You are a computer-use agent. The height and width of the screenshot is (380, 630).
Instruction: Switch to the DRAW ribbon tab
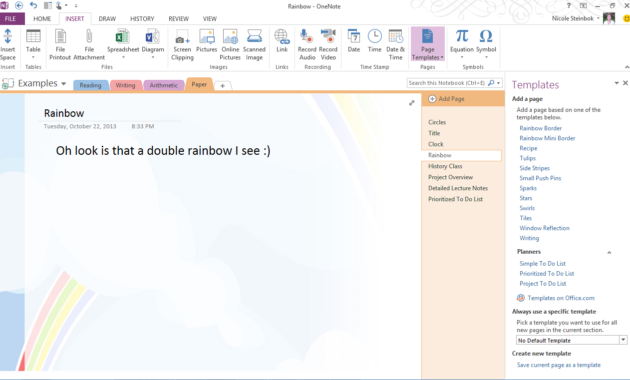[x=107, y=18]
